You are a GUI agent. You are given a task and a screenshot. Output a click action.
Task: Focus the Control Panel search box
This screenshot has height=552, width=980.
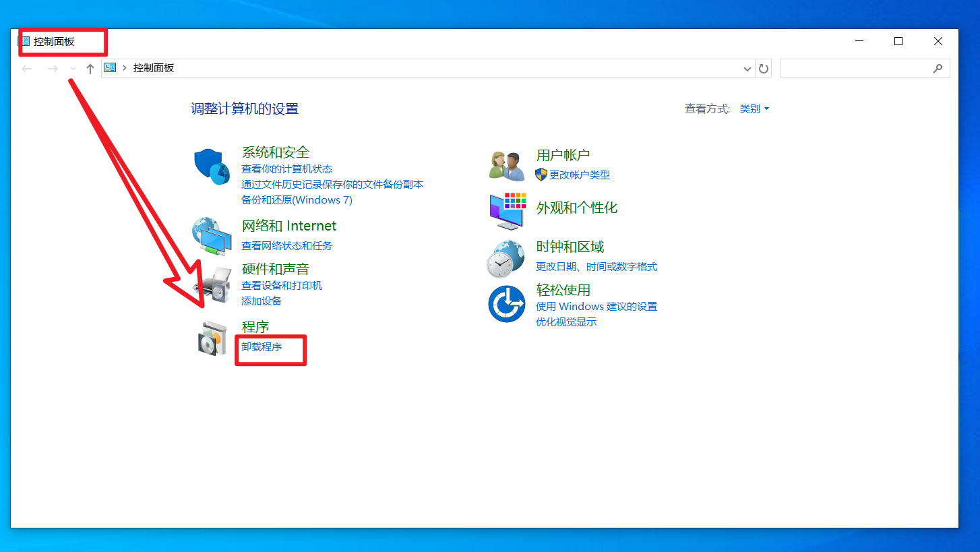(x=865, y=68)
